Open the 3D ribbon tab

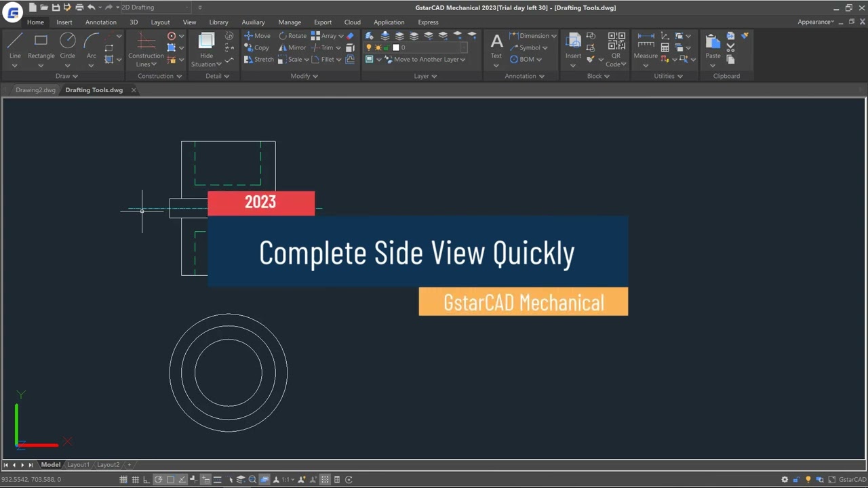point(134,22)
